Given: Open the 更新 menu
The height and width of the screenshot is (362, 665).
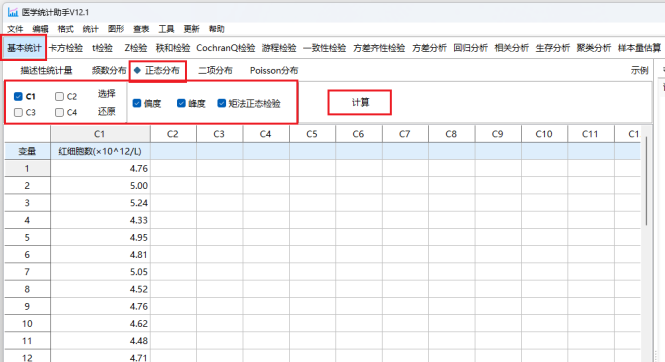Looking at the screenshot, I should (x=191, y=29).
